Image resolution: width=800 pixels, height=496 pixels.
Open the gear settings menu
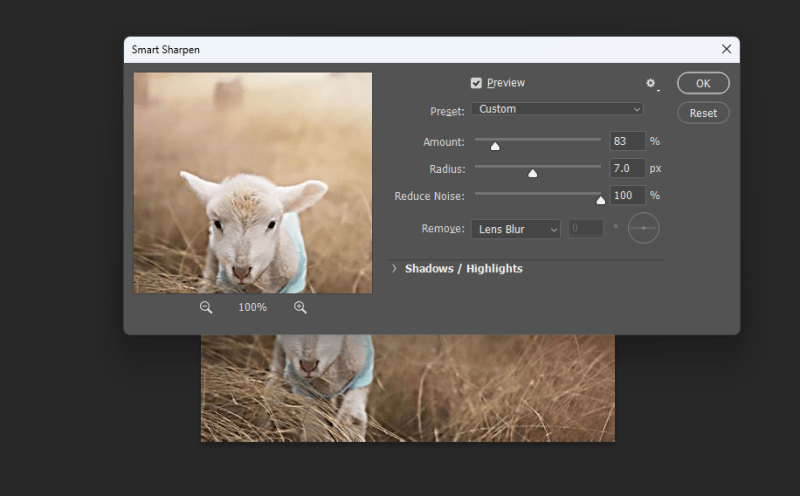[651, 84]
